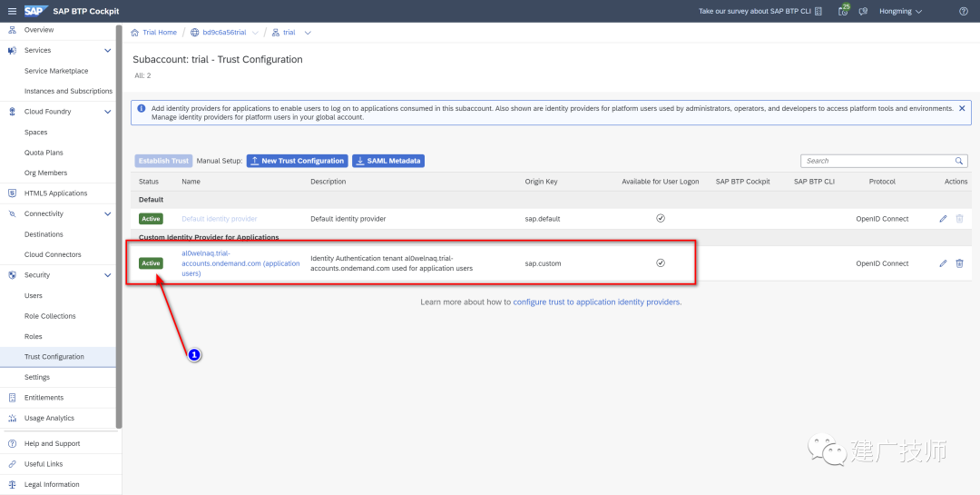This screenshot has height=495, width=980.
Task: Open notifications icon with 25 badge
Action: click(843, 11)
